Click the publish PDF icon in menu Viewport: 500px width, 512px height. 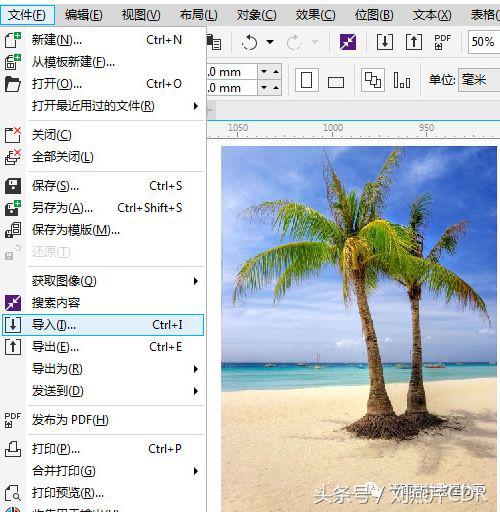point(13,420)
